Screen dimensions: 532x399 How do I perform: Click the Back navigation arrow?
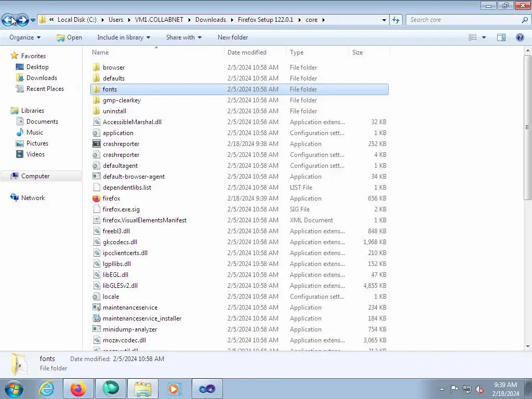point(8,20)
